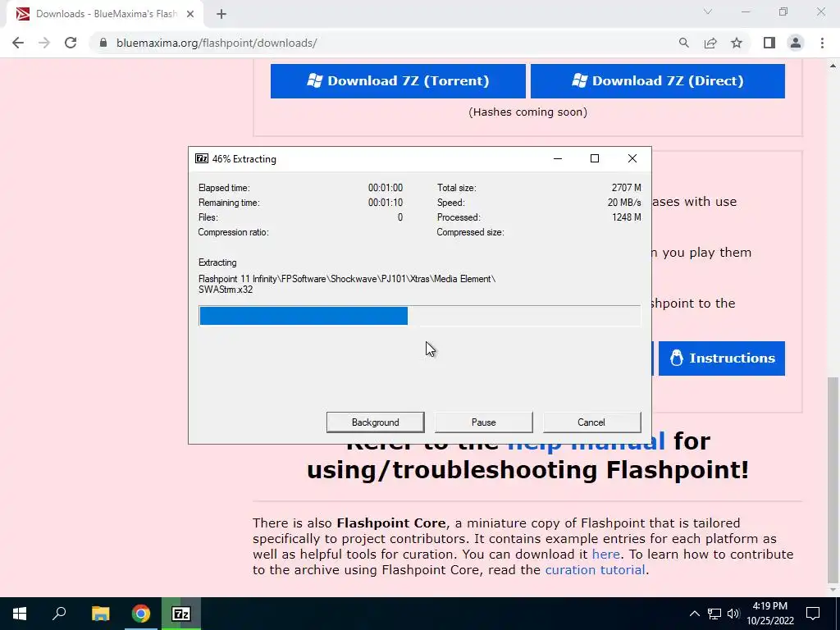
Task: Open the Windows Start menu
Action: click(x=20, y=614)
